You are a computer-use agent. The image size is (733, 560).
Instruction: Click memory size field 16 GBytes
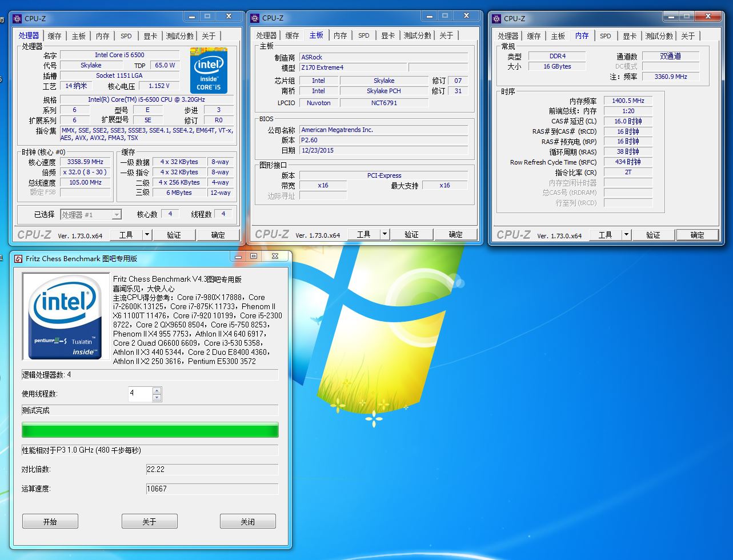[556, 66]
